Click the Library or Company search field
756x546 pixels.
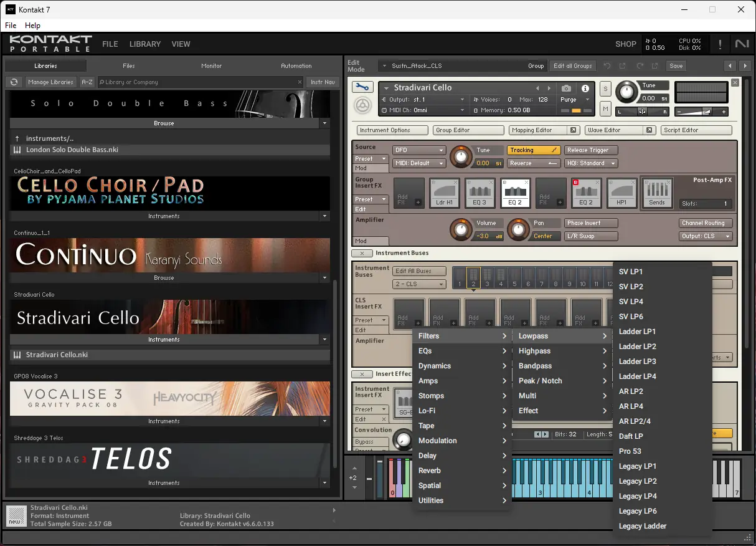pos(199,82)
